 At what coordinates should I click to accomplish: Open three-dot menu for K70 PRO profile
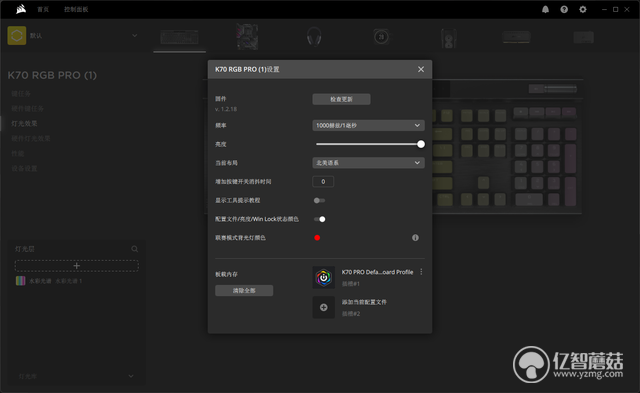pos(421,272)
